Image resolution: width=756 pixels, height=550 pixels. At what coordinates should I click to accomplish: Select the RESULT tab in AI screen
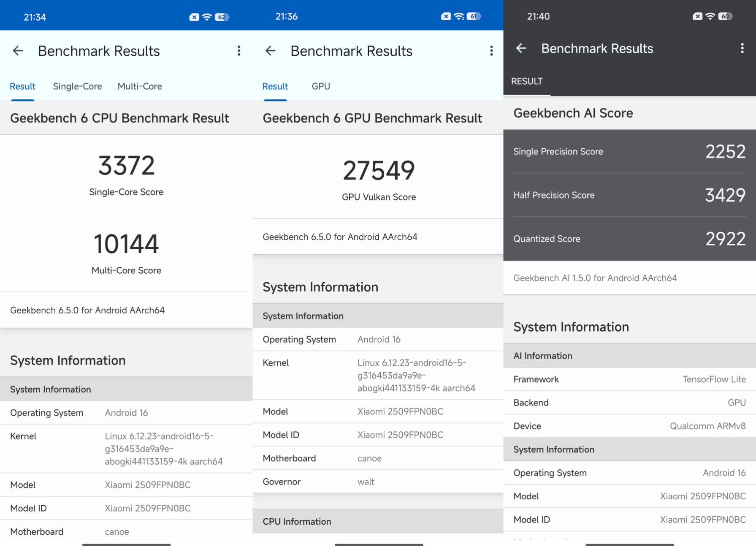527,81
